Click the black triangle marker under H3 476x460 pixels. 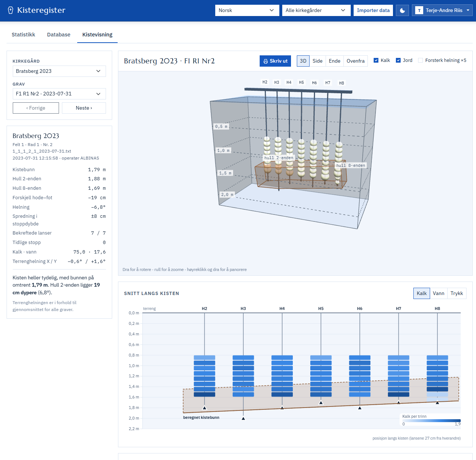243,418
